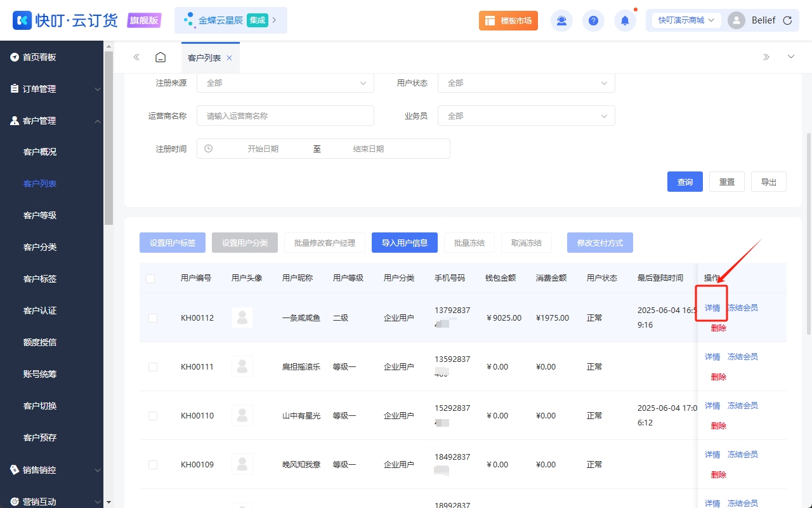This screenshot has height=508, width=812.
Task: Click the refresh icon next to Belief
Action: 787,20
